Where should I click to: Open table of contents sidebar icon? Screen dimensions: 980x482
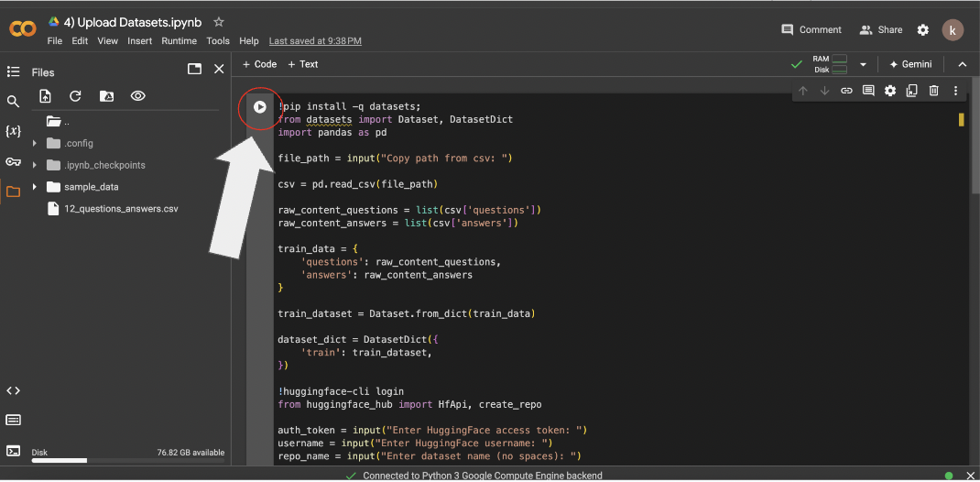[13, 71]
